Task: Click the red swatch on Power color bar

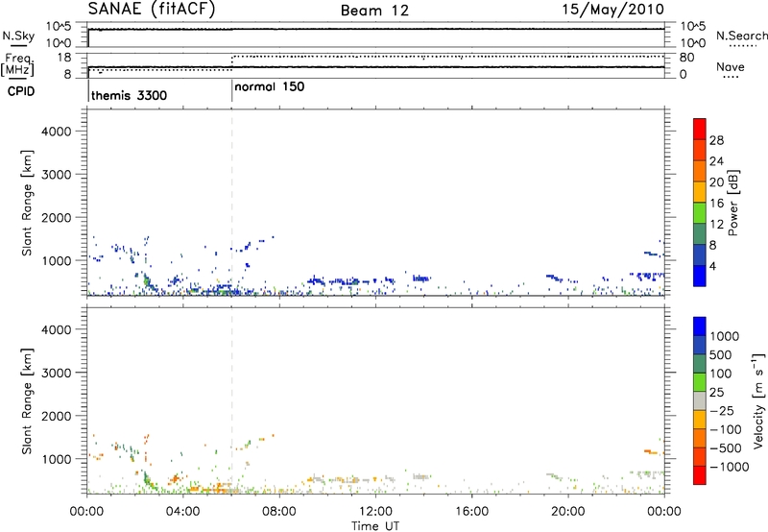Action: [700, 129]
